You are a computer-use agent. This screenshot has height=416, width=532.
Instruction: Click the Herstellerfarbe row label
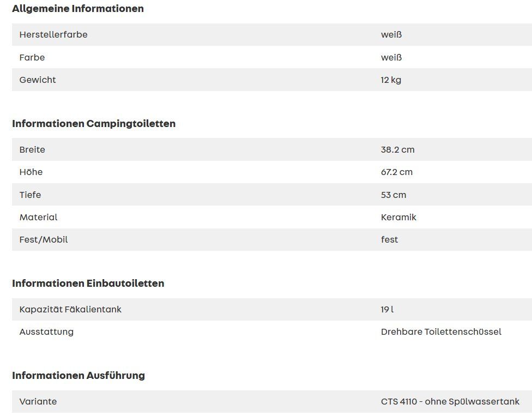pyautogui.click(x=53, y=34)
